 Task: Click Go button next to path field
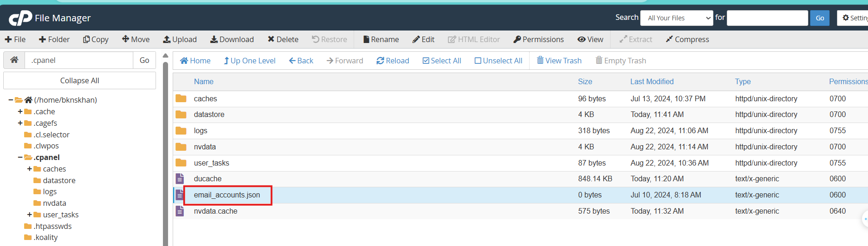pyautogui.click(x=144, y=60)
